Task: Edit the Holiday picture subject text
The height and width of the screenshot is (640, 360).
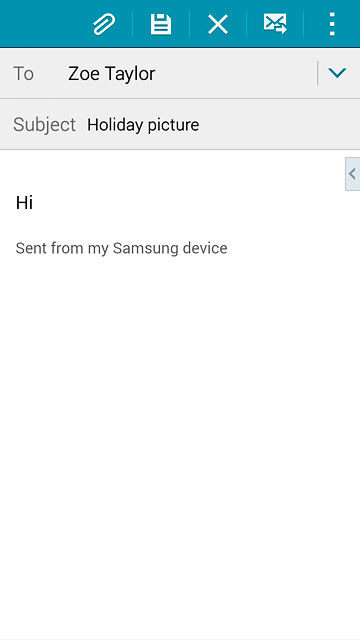Action: coord(143,124)
